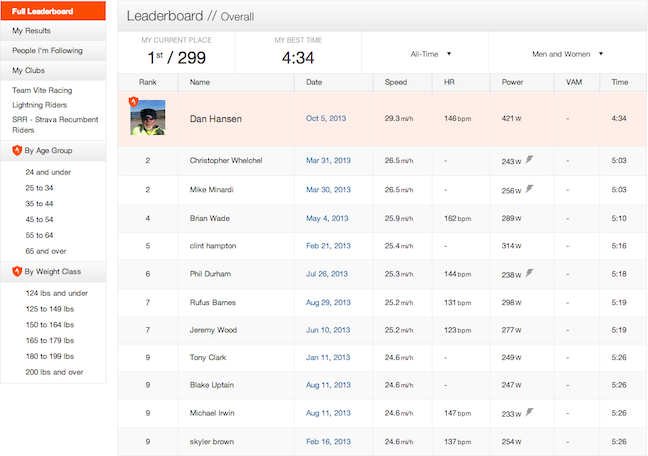This screenshot has height=456, width=648.
Task: Click the name Tony Clark
Action: coord(207,357)
